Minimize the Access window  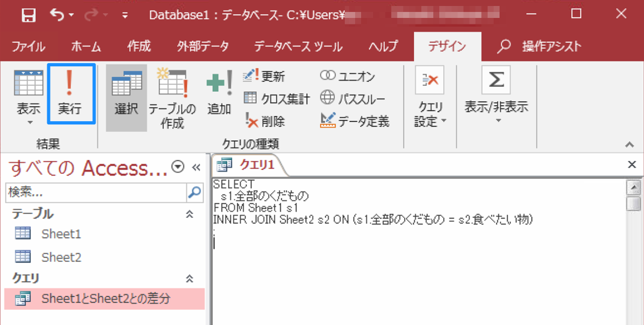(x=531, y=14)
